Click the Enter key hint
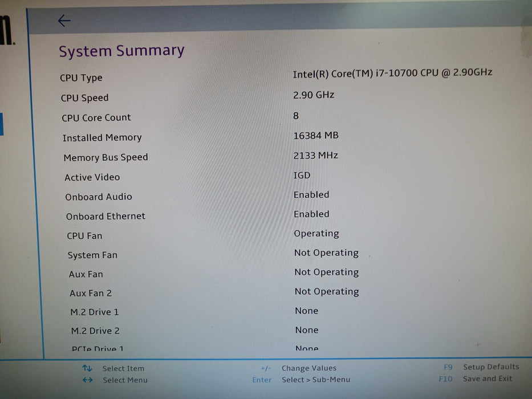This screenshot has width=532, height=399. click(x=262, y=380)
